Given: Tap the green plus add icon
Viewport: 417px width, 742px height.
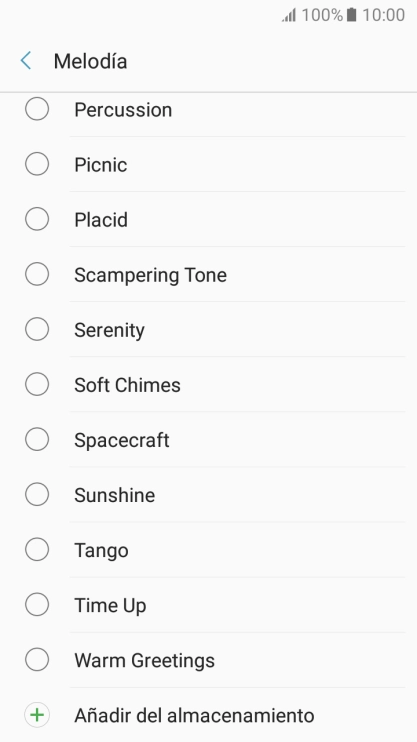Looking at the screenshot, I should click(x=37, y=715).
